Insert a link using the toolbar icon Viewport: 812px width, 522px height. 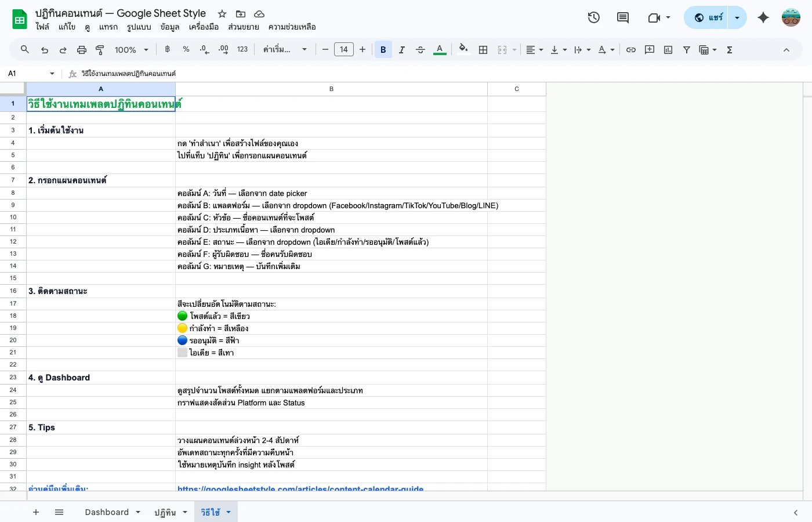[631, 49]
